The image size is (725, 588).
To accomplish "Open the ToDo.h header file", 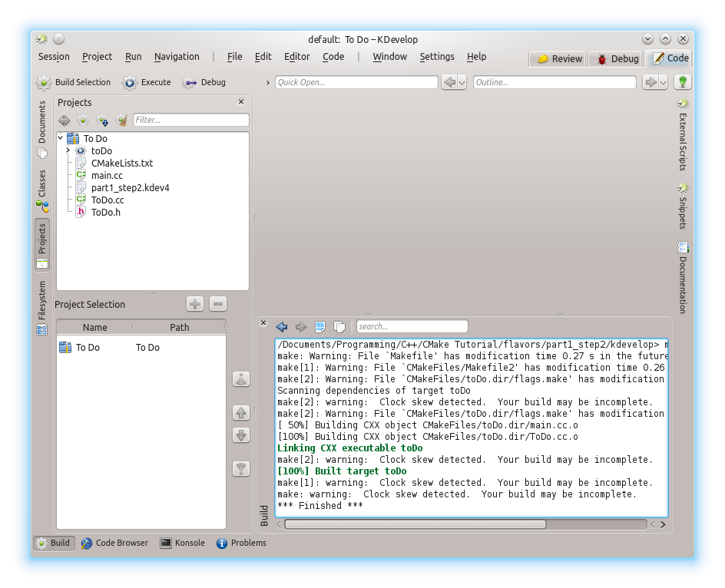I will [x=106, y=212].
